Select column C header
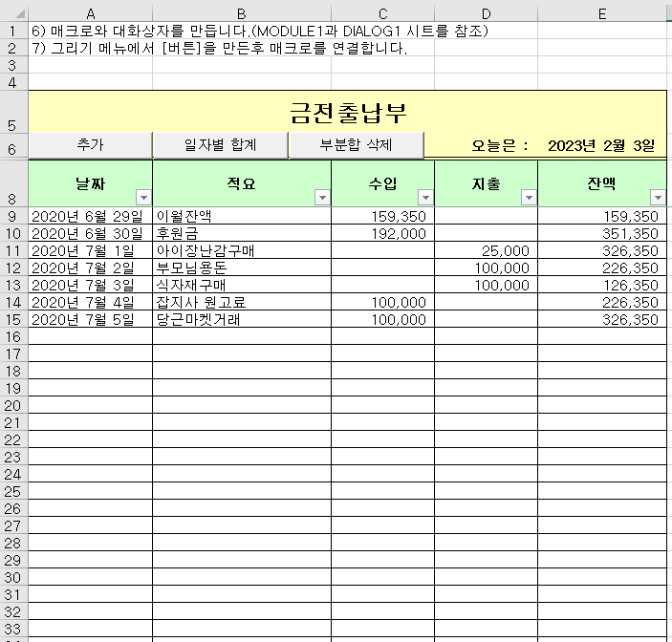 tap(382, 13)
